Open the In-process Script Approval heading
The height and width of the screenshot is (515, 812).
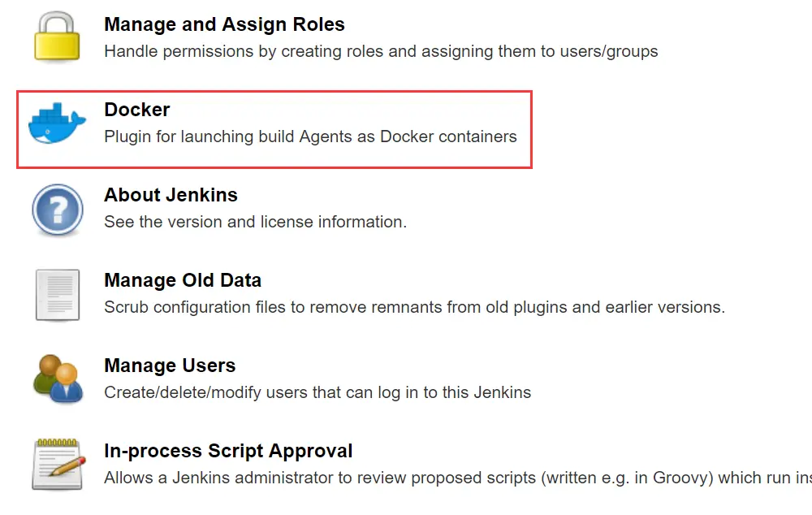[228, 451]
